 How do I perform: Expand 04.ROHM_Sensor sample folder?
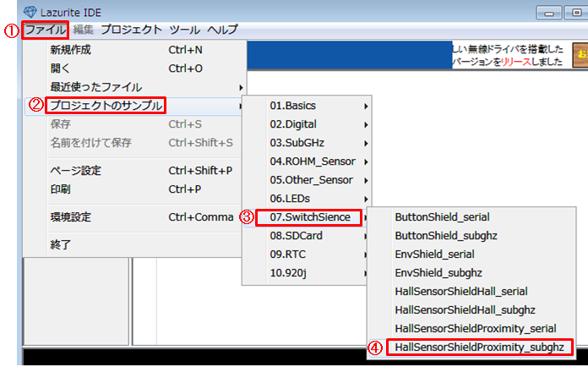(x=307, y=162)
